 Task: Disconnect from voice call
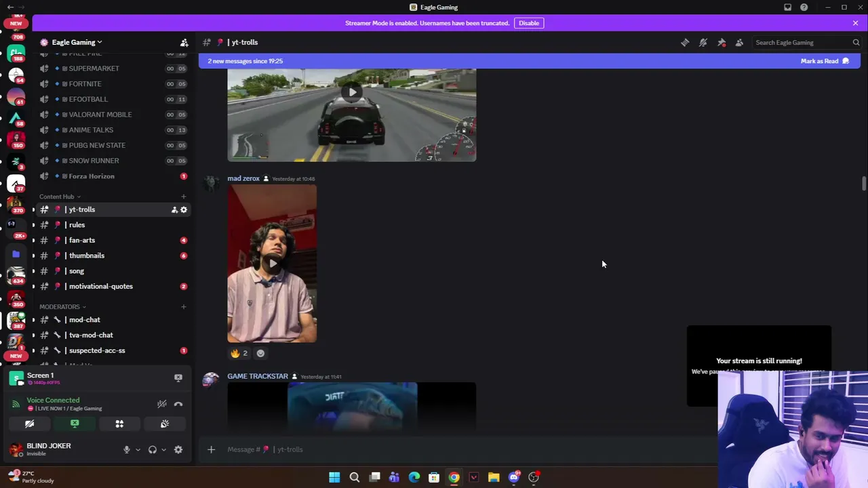coord(178,404)
